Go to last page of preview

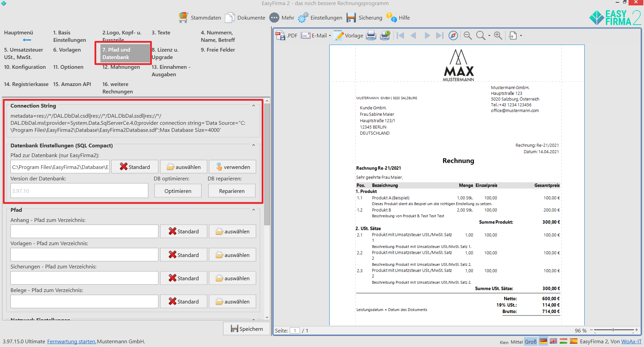coord(440,35)
